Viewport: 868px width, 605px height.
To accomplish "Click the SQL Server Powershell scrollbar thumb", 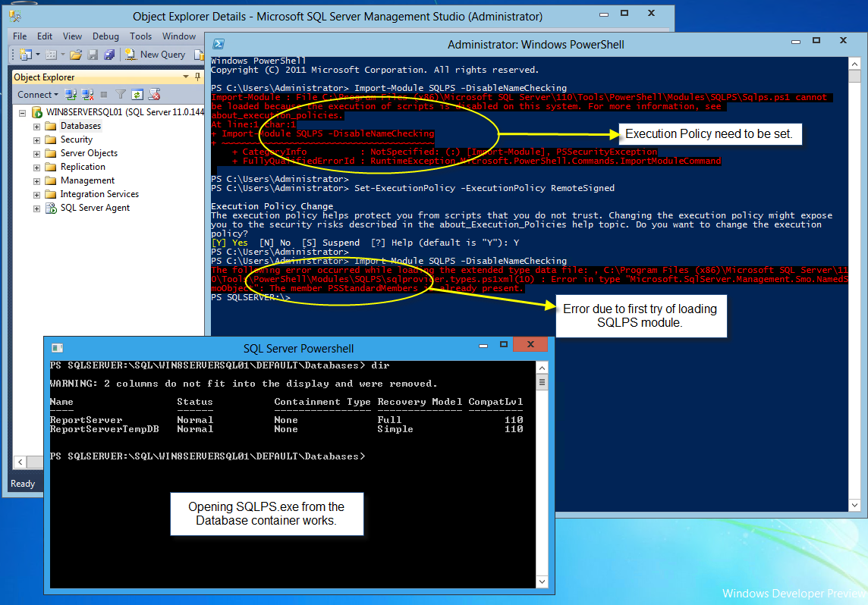I will click(542, 382).
